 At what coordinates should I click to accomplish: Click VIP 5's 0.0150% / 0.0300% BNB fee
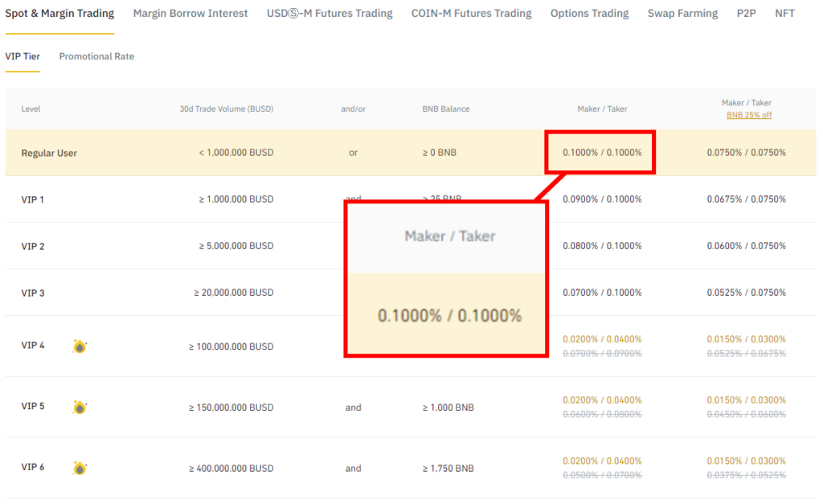pos(747,400)
